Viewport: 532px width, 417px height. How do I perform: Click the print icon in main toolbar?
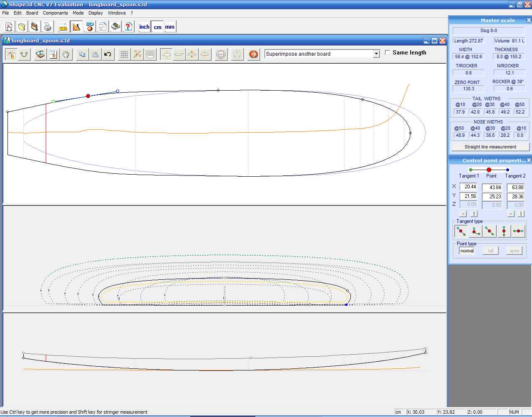(x=48, y=27)
